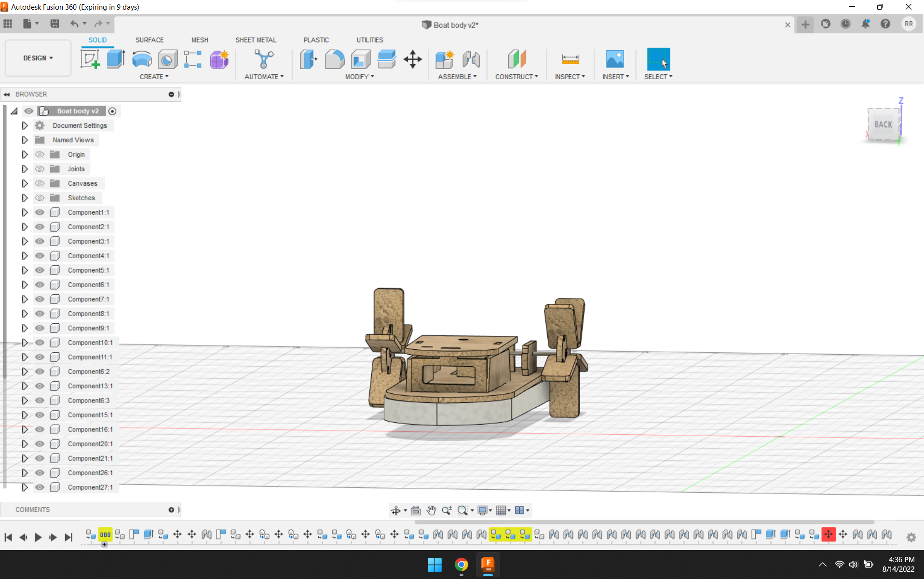Open the Revolve tool

141,59
